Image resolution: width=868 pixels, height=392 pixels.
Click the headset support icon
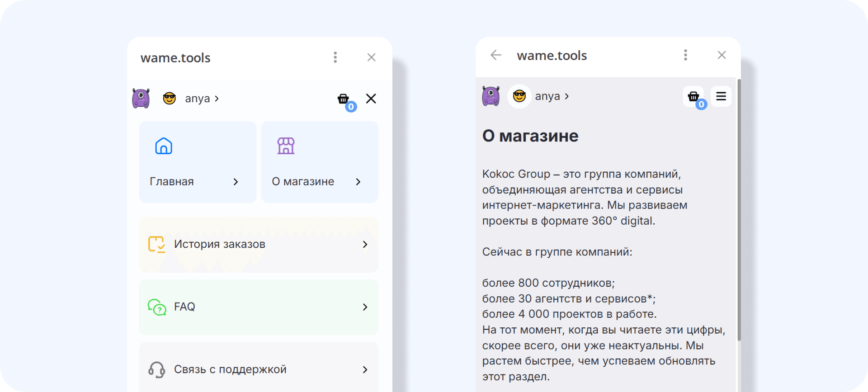pos(156,369)
